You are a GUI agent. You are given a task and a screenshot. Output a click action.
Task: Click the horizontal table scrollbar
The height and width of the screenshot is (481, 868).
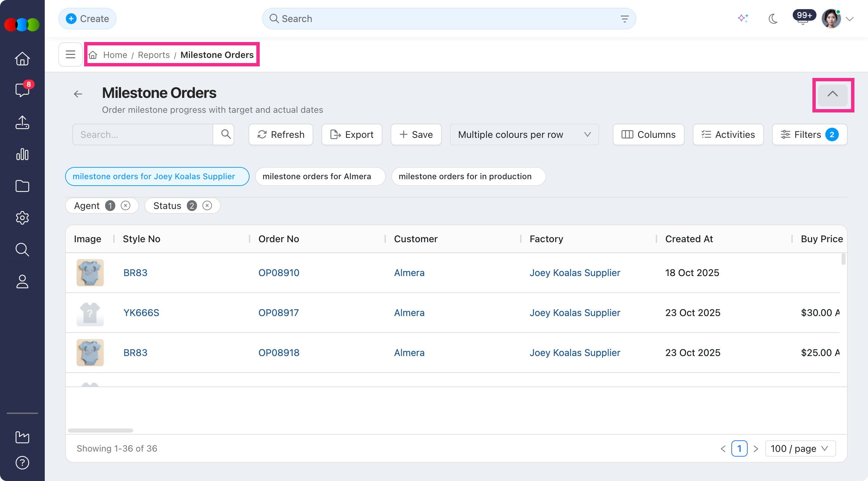click(x=100, y=431)
